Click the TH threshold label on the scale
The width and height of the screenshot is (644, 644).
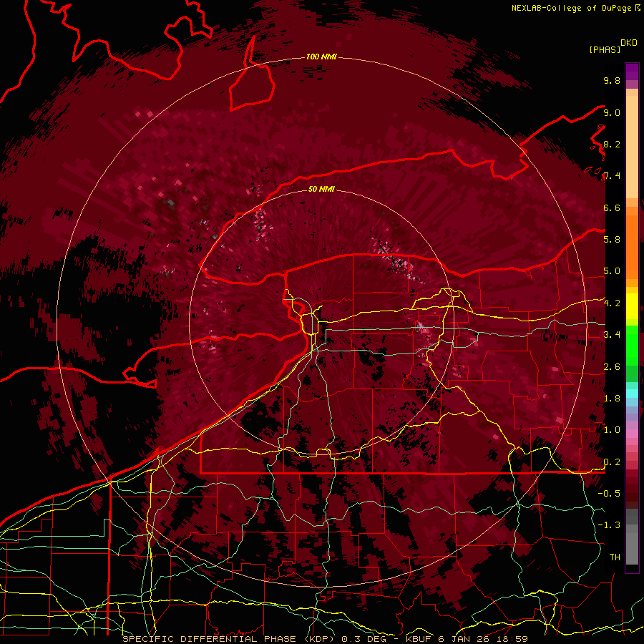point(615,557)
